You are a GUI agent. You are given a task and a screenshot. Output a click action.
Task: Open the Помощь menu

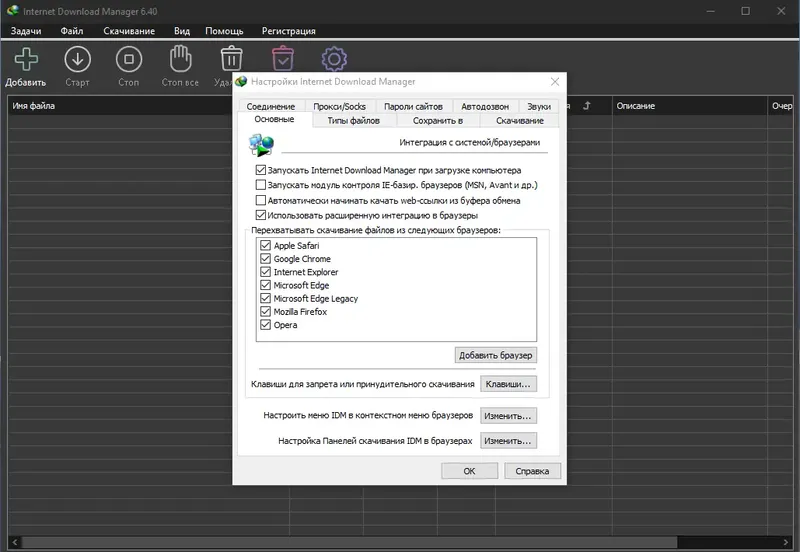click(224, 31)
